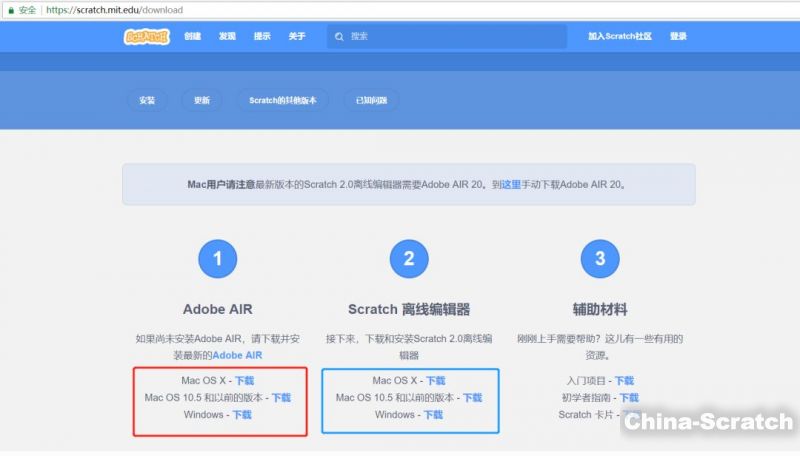Click the 登录 sign-in link
800x456 pixels.
pyautogui.click(x=678, y=36)
